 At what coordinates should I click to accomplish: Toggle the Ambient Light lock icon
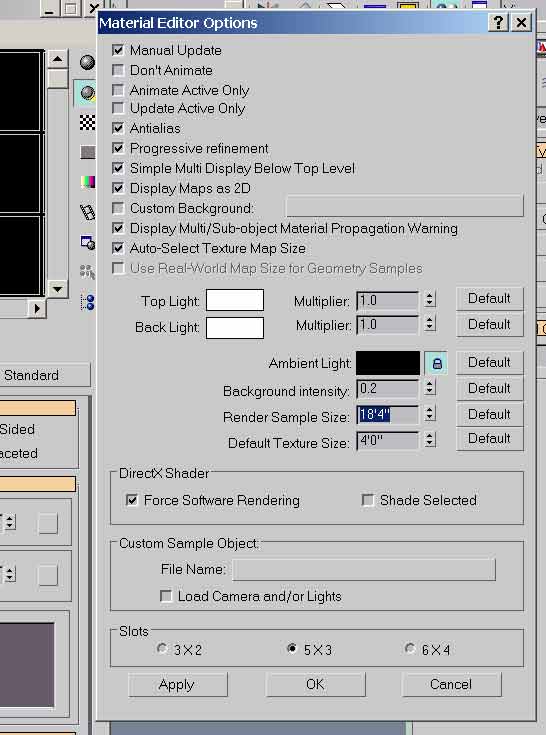point(436,363)
